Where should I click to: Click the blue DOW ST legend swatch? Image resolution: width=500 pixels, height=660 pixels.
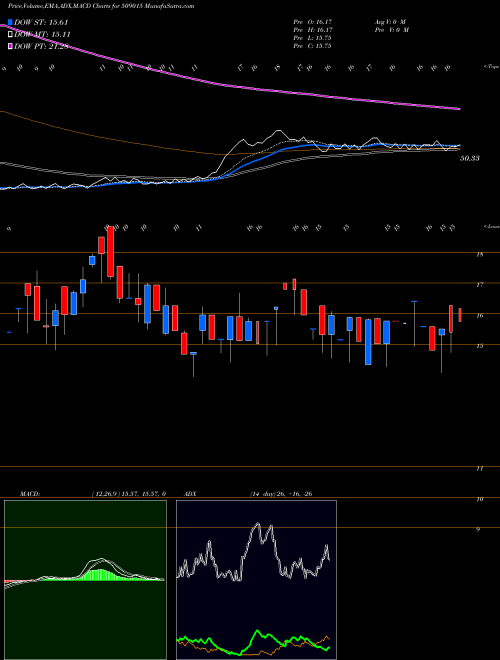(x=10, y=22)
